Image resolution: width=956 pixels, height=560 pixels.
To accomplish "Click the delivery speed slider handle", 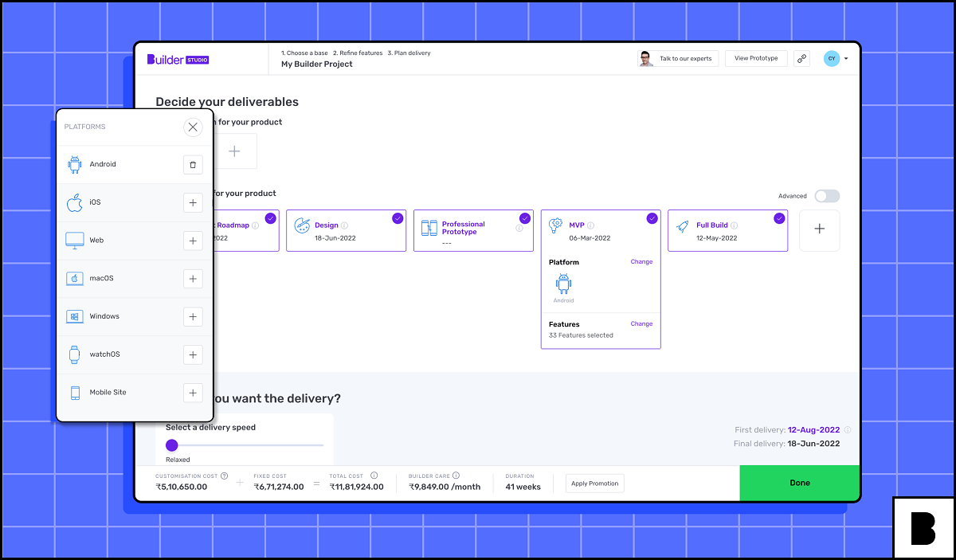I will coord(172,445).
